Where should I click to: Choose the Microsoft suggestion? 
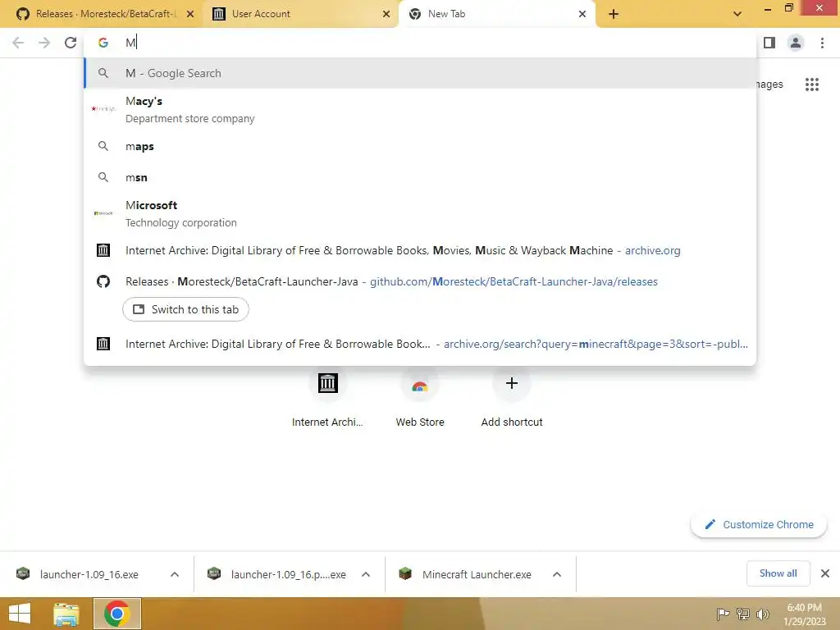tap(420, 213)
